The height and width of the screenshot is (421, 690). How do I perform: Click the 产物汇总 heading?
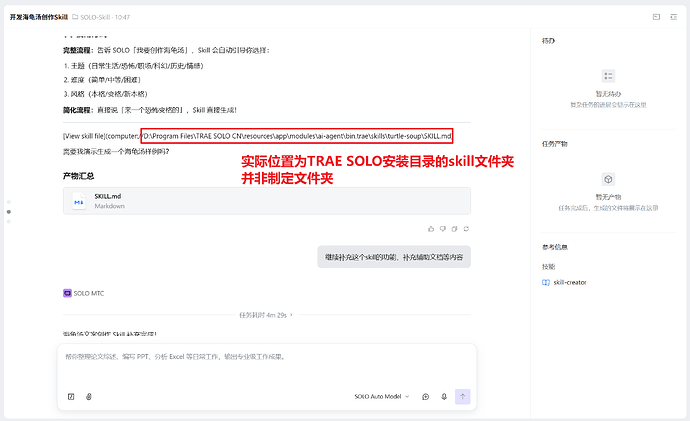click(x=78, y=176)
